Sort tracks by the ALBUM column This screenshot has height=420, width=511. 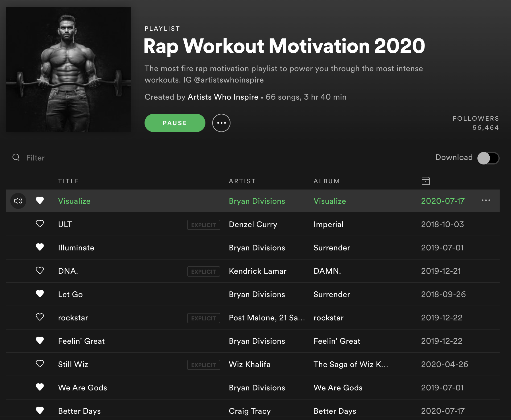(x=327, y=181)
